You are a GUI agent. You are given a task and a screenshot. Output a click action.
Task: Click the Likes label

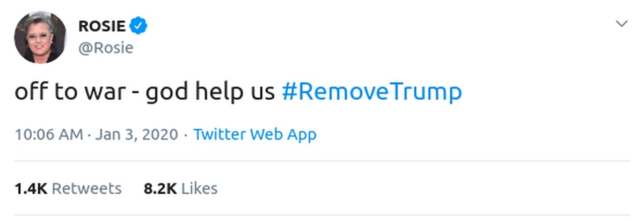pyautogui.click(x=199, y=189)
